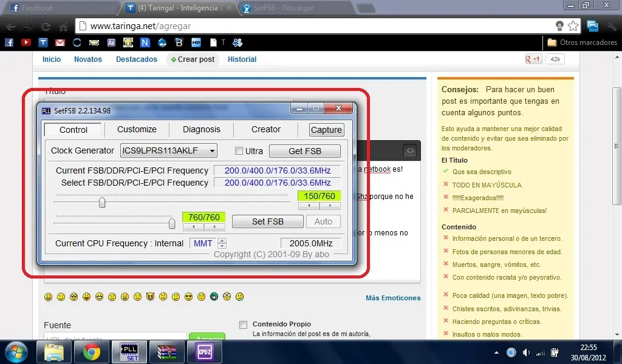Insert the devil horned emoticon

pos(150,296)
